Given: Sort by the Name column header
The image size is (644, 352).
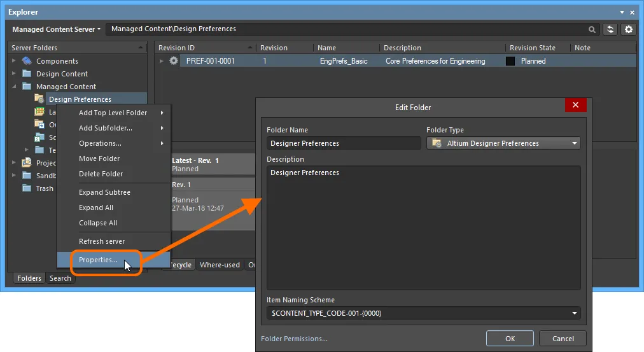Looking at the screenshot, I should click(346, 48).
